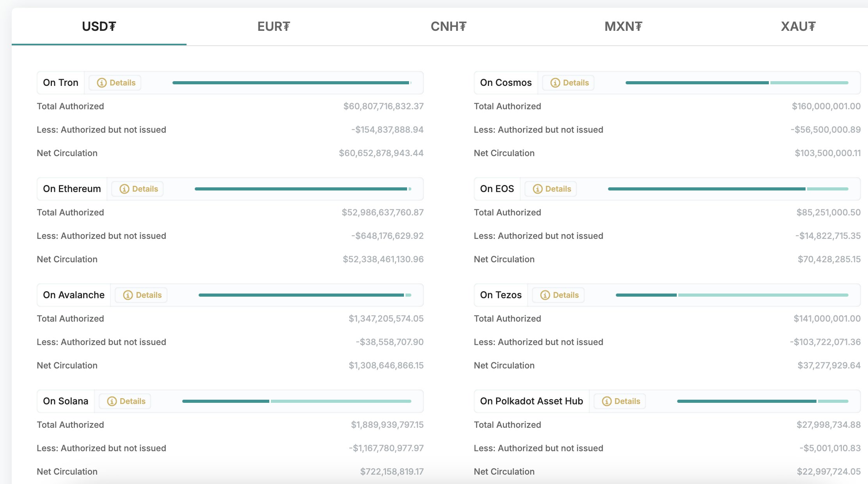The height and width of the screenshot is (484, 868).
Task: Click the On Polkadot Asset Hub label
Action: 532,401
